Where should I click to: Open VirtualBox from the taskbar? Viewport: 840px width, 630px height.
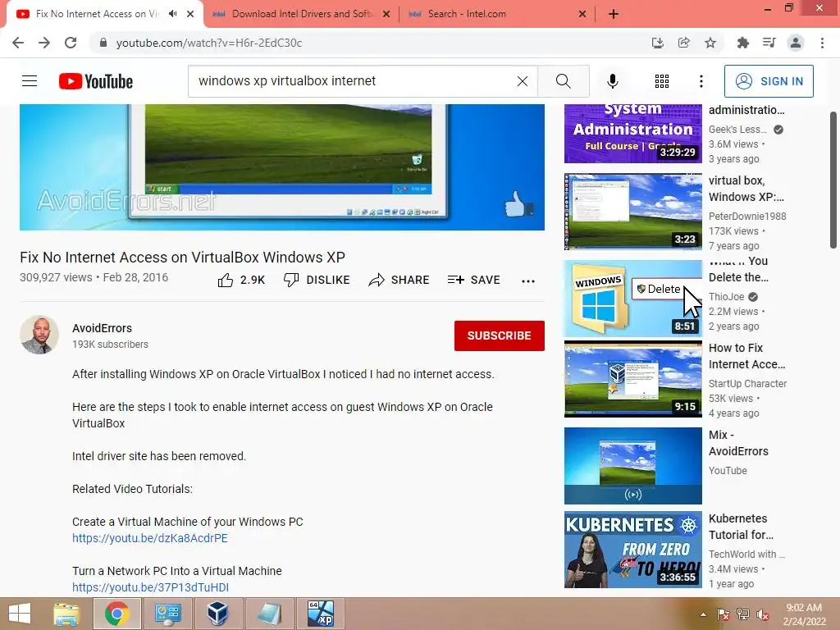click(x=218, y=614)
